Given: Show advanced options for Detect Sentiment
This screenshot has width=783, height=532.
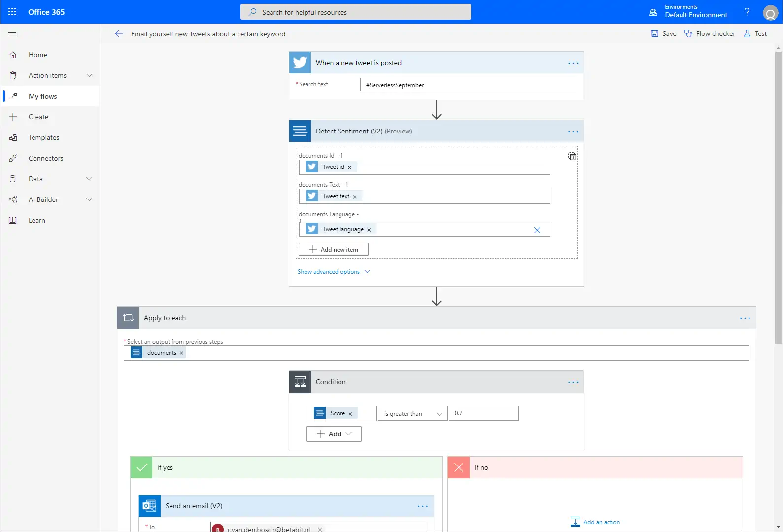Looking at the screenshot, I should pyautogui.click(x=334, y=272).
